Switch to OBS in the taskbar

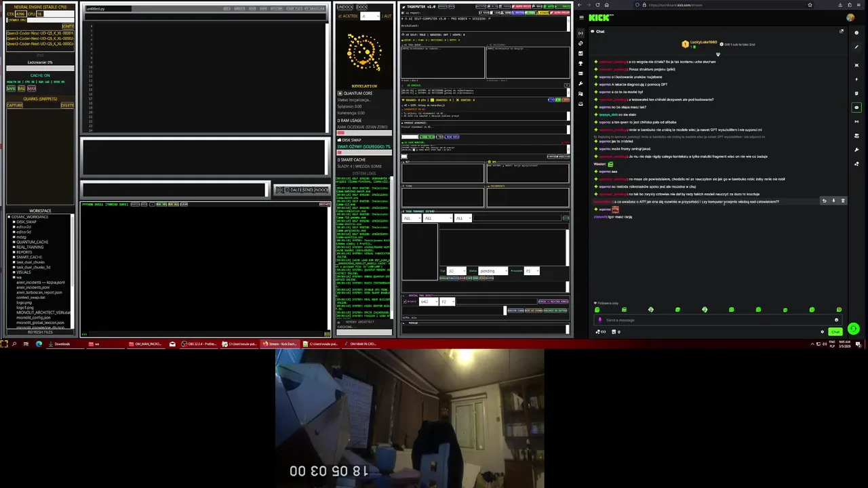click(x=199, y=344)
